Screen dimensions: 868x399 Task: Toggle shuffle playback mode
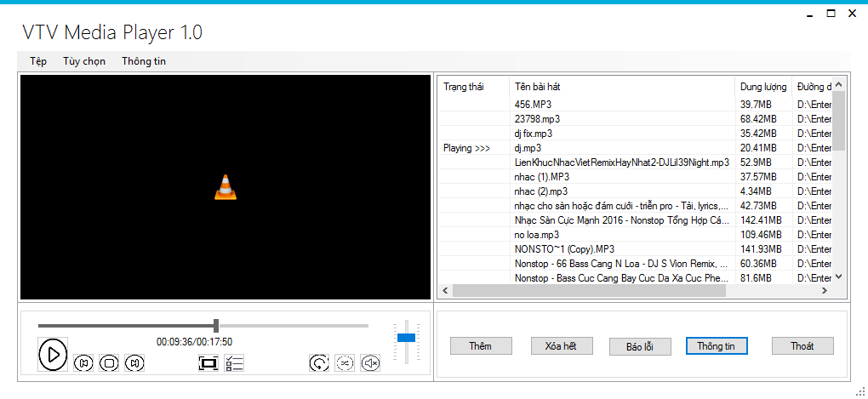pos(344,363)
